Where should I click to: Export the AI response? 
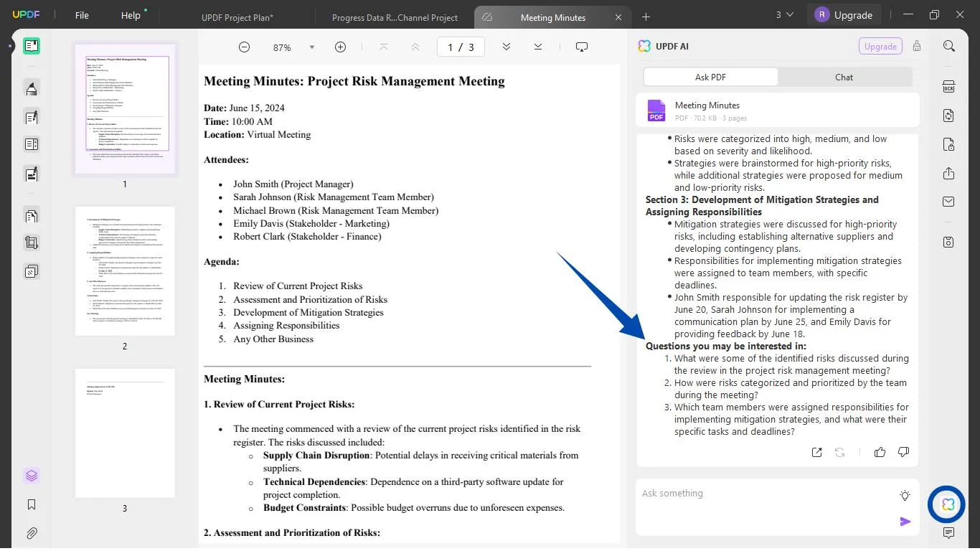click(x=816, y=452)
